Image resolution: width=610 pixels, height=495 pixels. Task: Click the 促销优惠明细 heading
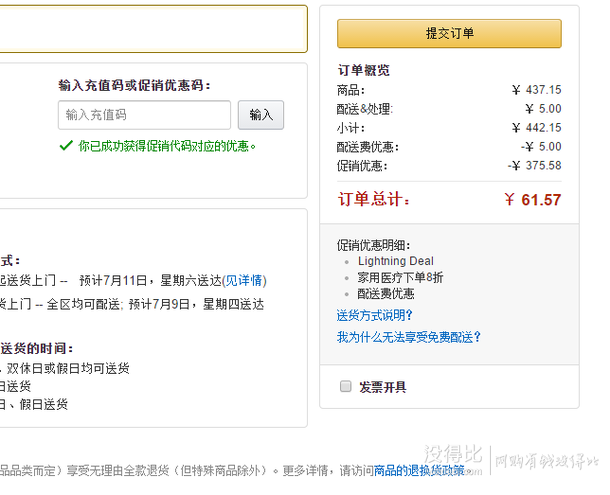(x=373, y=245)
